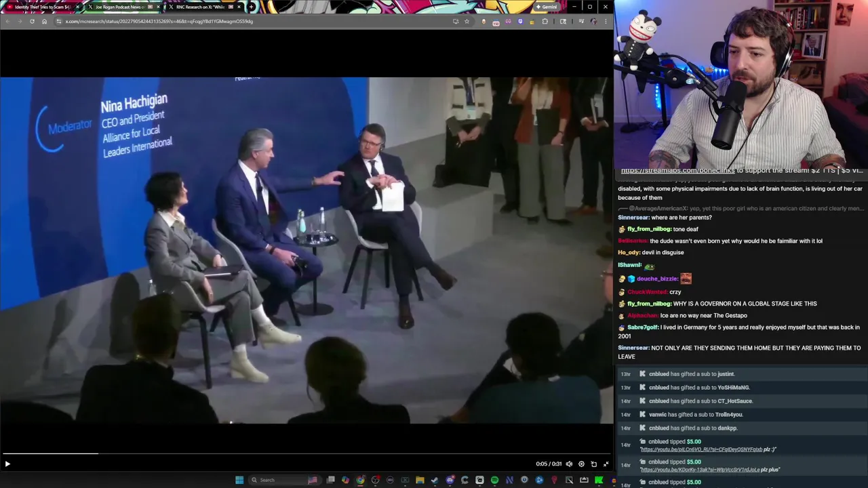The width and height of the screenshot is (868, 488).
Task: Open OBS Studio from the taskbar
Action: click(375, 480)
